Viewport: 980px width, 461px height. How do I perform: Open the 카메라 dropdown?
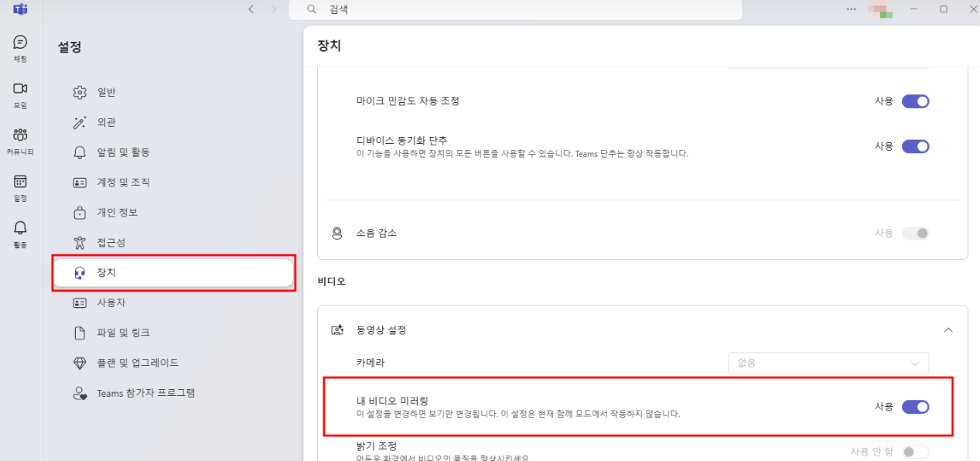point(828,363)
